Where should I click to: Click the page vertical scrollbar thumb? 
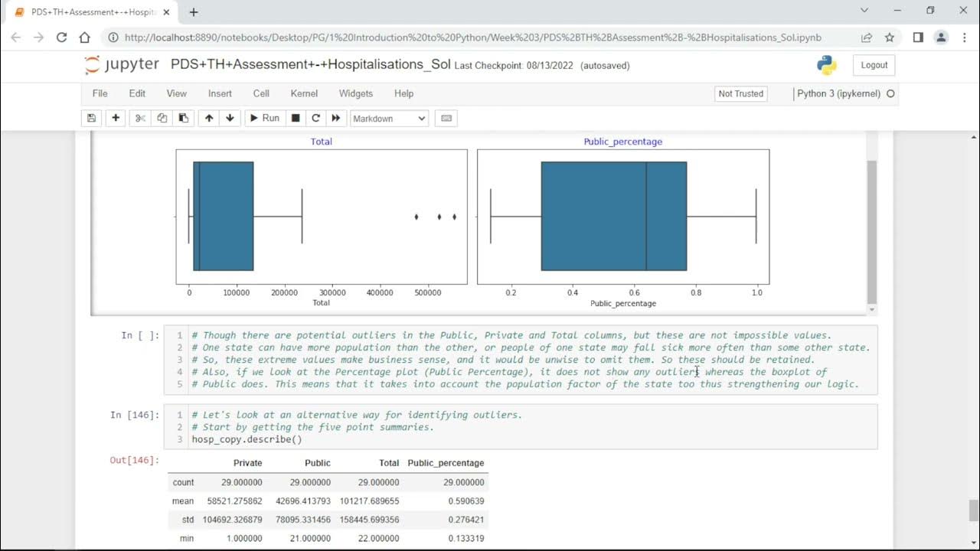974,510
